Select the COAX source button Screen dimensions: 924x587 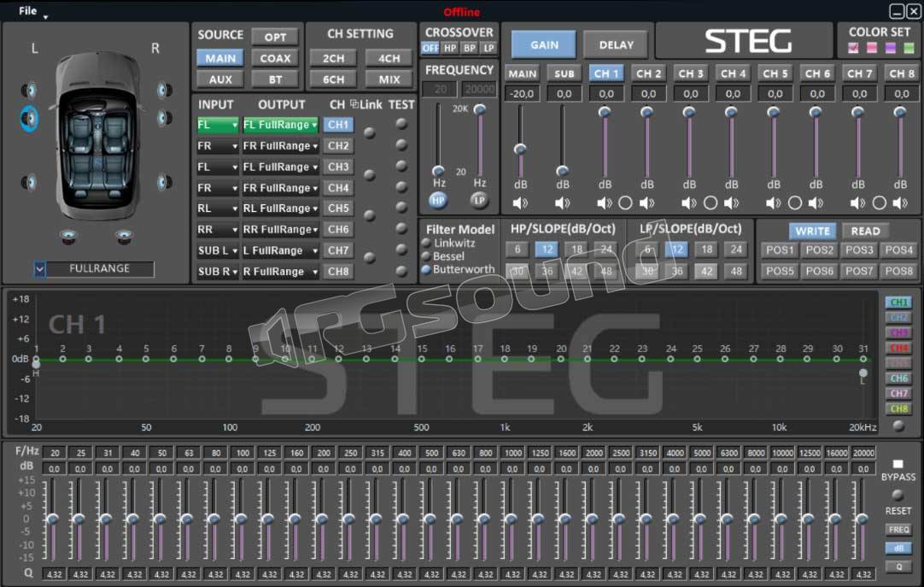275,58
